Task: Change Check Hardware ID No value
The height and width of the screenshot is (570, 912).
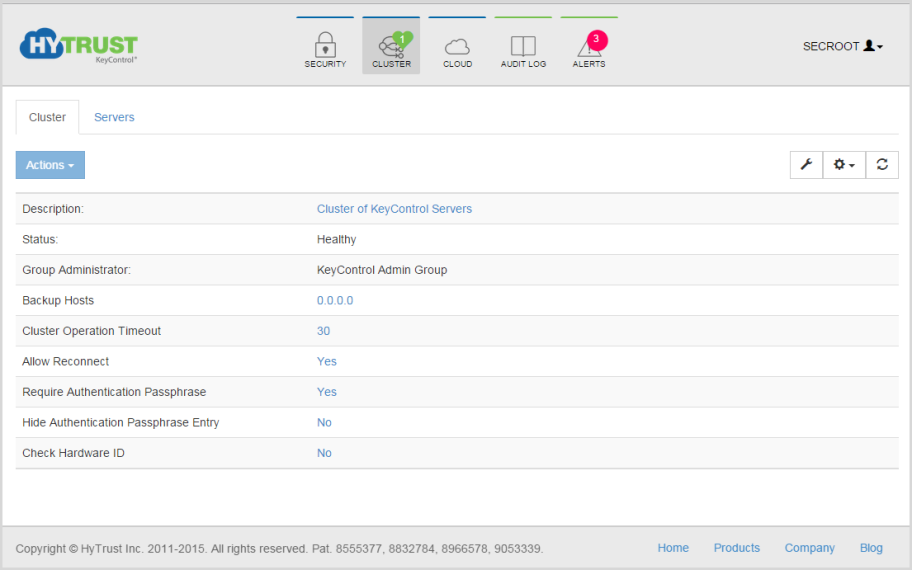Action: click(x=324, y=453)
